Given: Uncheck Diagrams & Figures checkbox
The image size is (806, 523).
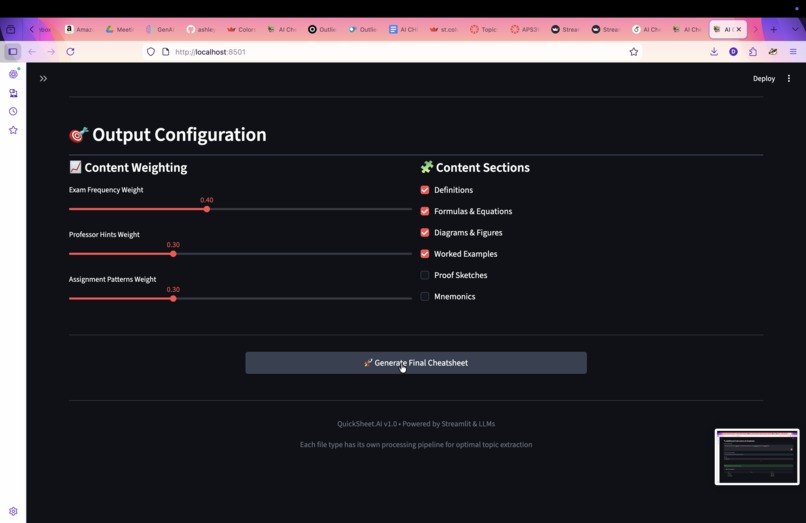Looking at the screenshot, I should 425,232.
